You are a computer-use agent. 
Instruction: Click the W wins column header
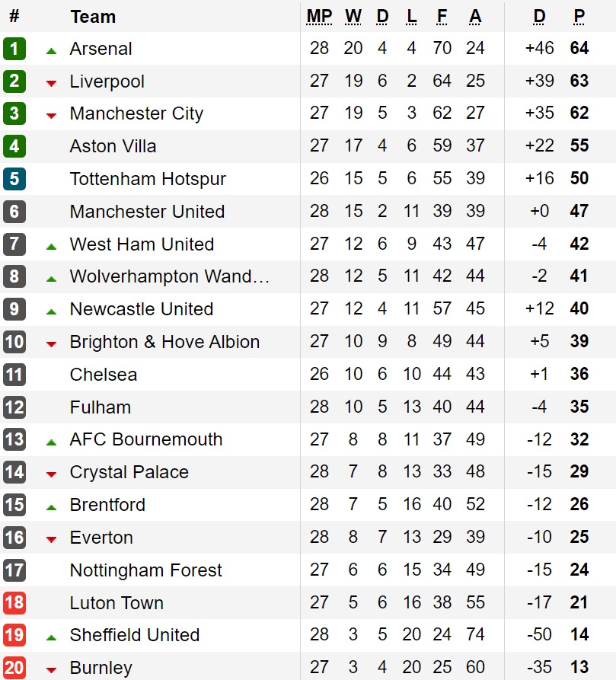click(353, 17)
